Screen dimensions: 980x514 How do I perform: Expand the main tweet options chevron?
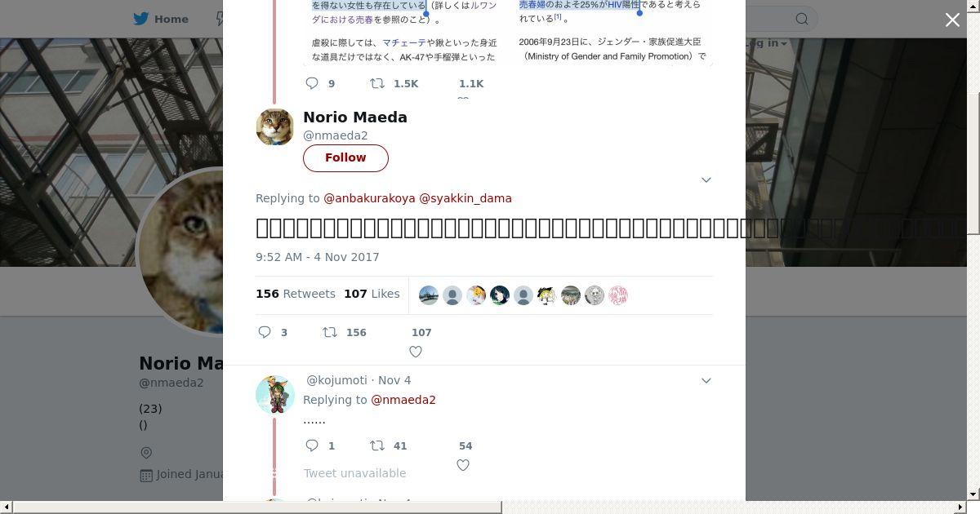click(x=706, y=179)
